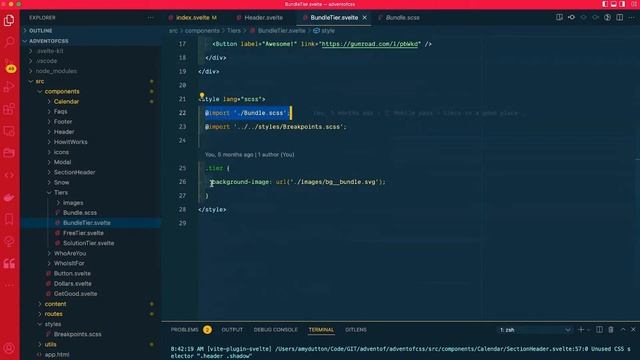
Task: Open SolutionTier.svelte in the file tree
Action: tap(89, 243)
